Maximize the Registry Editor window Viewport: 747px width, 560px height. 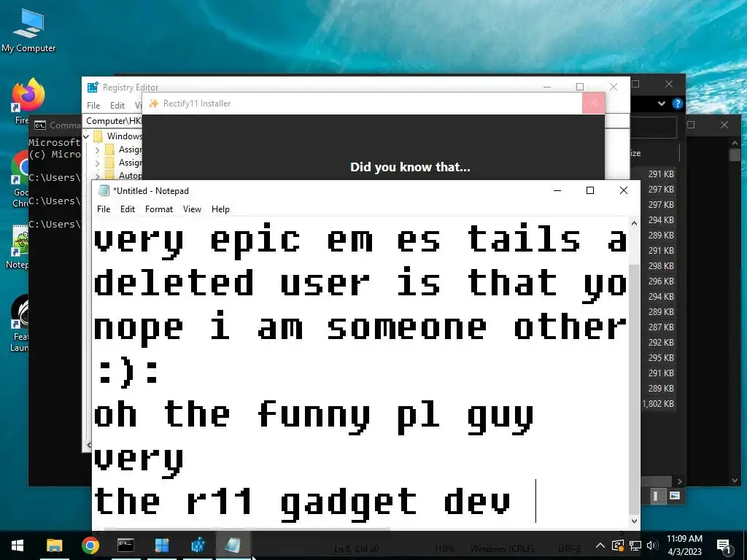pos(580,87)
